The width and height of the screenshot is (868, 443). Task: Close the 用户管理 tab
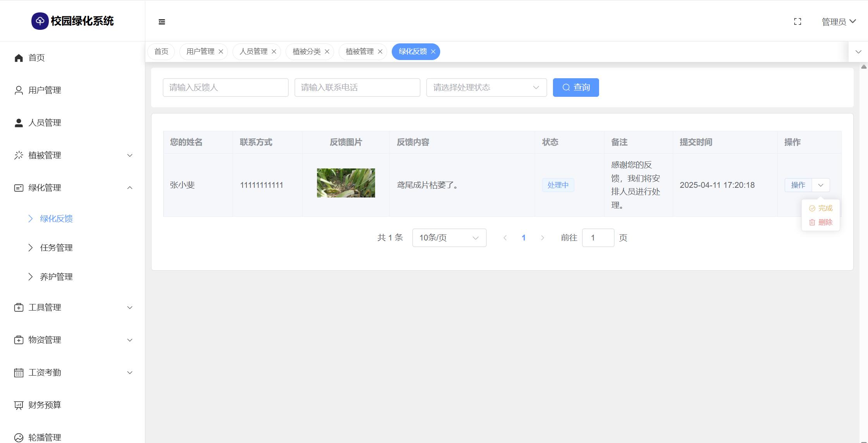[221, 52]
